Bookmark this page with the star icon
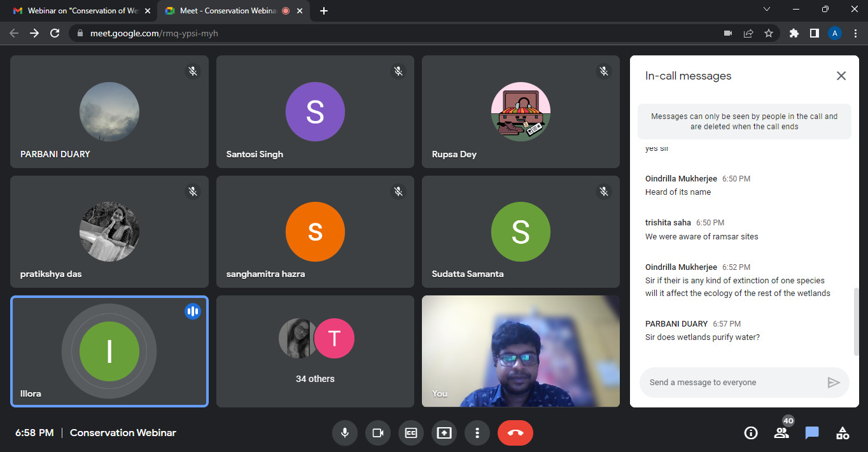Image resolution: width=868 pixels, height=452 pixels. click(x=769, y=33)
